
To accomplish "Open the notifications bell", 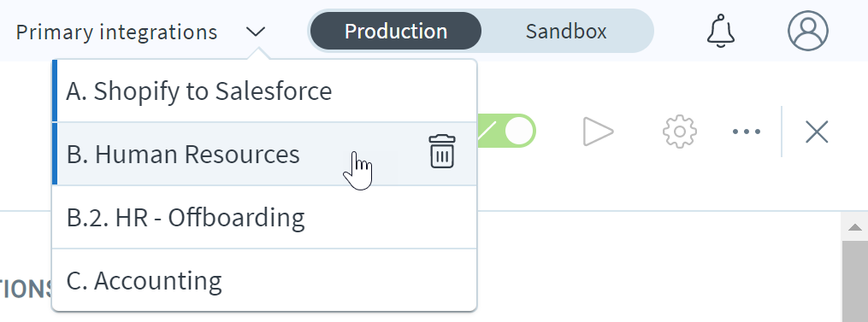I will coord(721,31).
